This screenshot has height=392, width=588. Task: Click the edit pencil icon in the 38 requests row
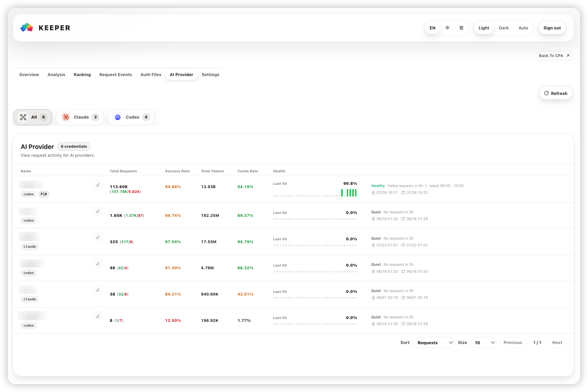(x=98, y=290)
